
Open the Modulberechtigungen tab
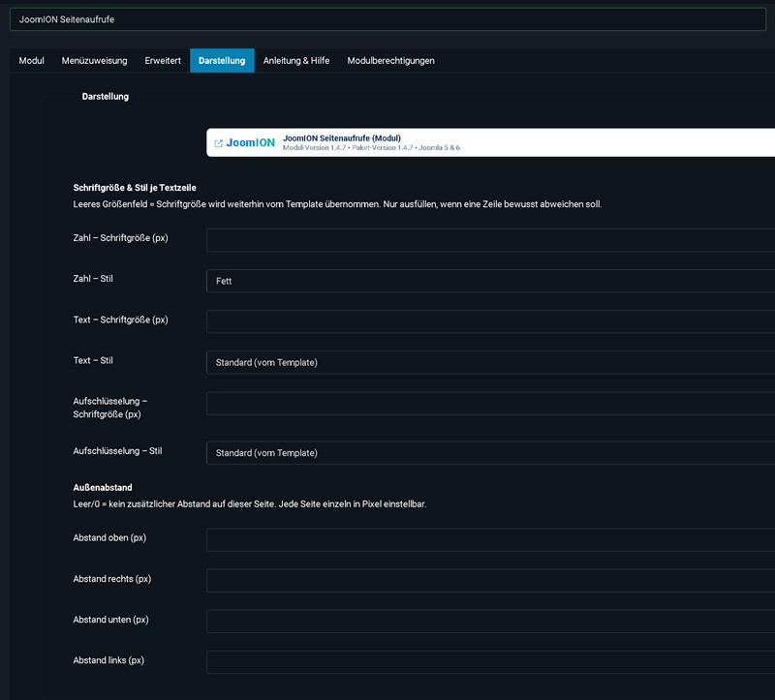391,61
